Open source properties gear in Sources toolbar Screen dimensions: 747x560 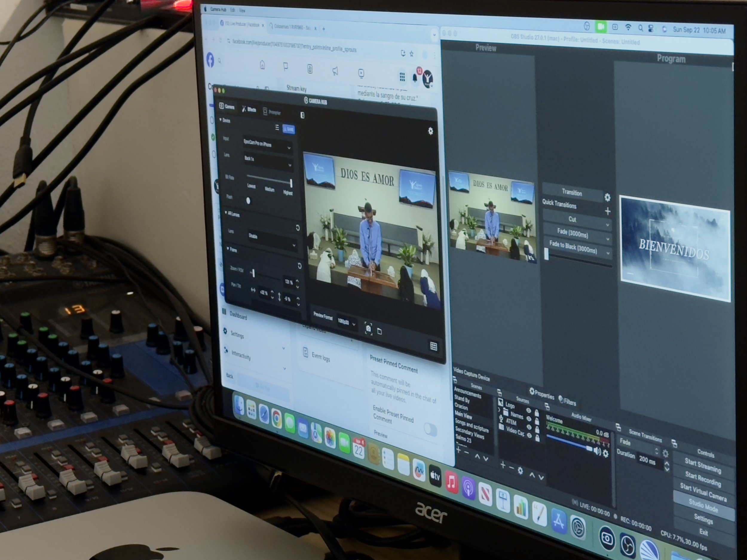tap(521, 470)
